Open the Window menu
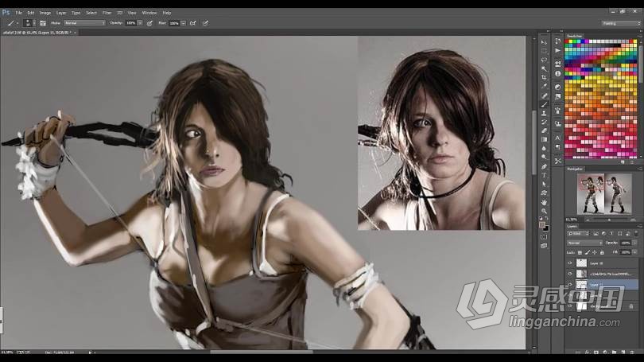Image resolution: width=644 pixels, height=362 pixels. click(x=149, y=13)
